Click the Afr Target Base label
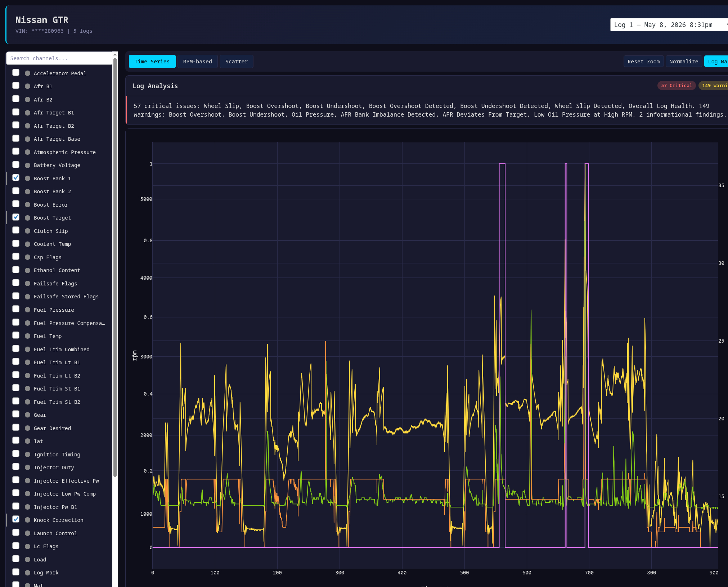The width and height of the screenshot is (728, 587). [x=57, y=139]
